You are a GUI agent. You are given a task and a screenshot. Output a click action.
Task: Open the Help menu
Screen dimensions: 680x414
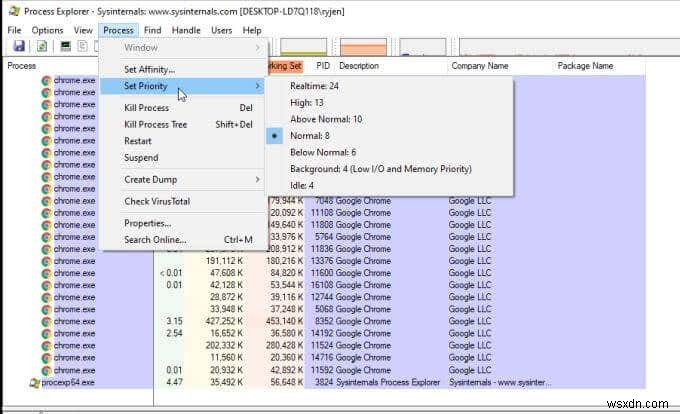[252, 30]
